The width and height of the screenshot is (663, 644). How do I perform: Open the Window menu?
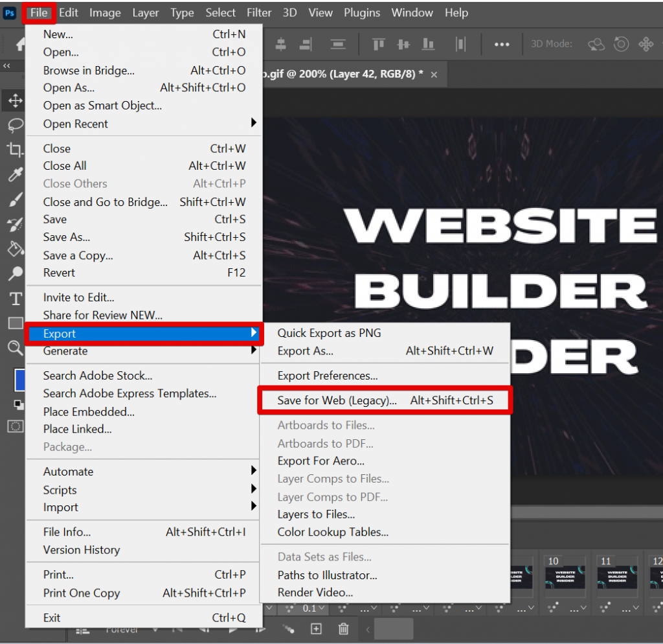pyautogui.click(x=412, y=12)
